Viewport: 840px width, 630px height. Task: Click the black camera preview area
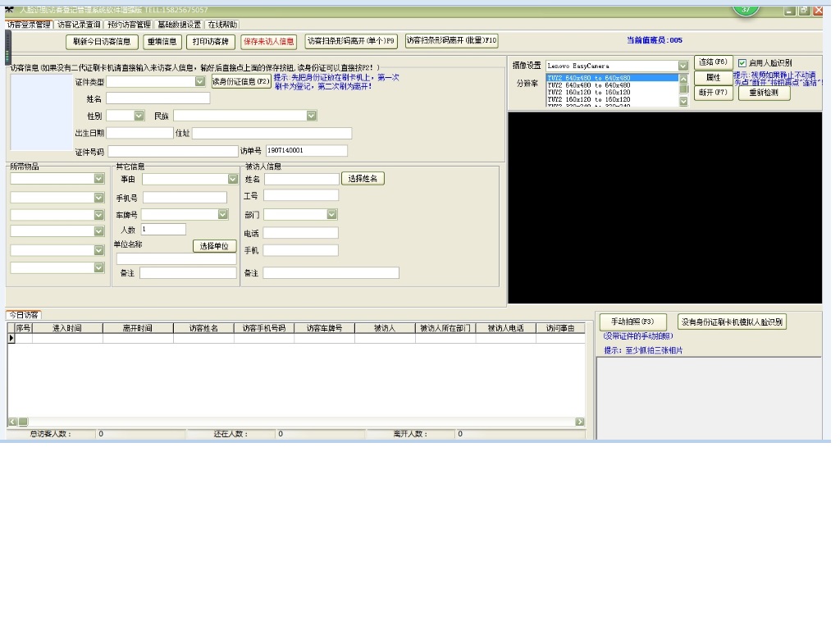(664, 208)
